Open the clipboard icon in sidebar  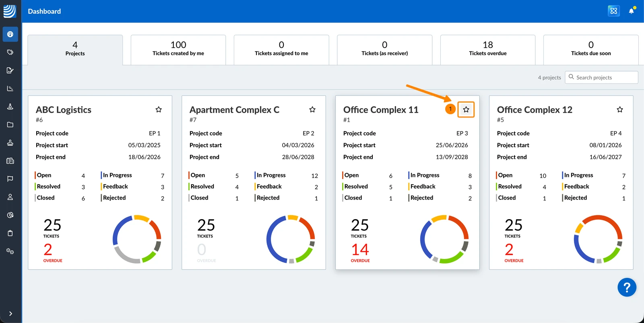[10, 233]
